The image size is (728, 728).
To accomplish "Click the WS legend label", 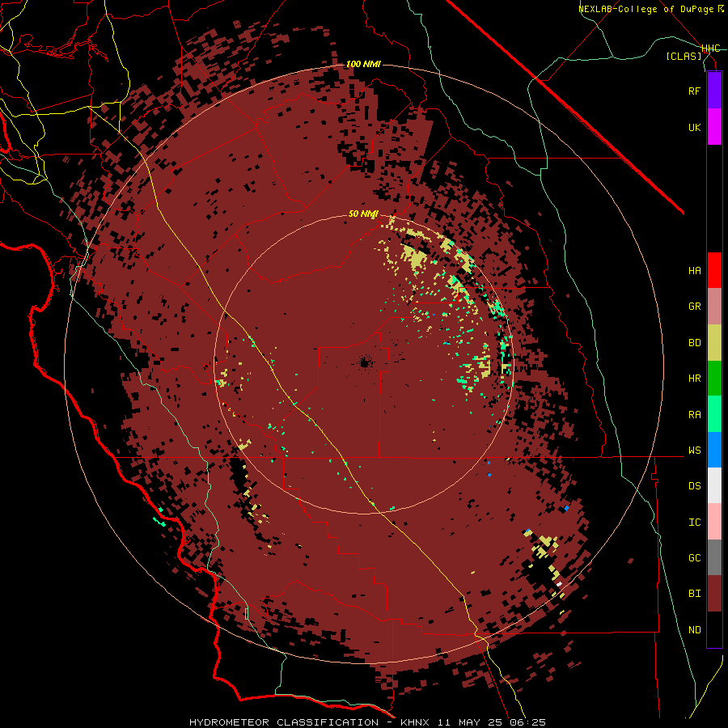I will pyautogui.click(x=694, y=451).
